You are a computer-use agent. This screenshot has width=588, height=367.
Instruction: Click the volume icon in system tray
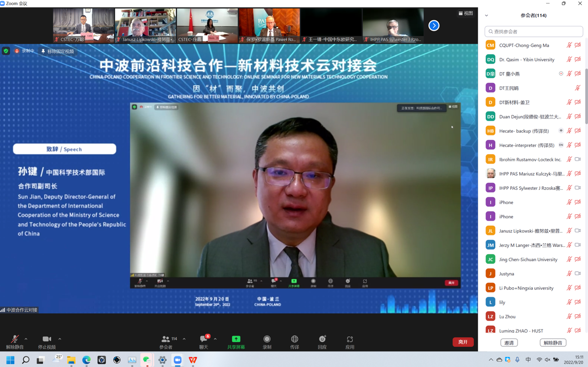(x=548, y=360)
